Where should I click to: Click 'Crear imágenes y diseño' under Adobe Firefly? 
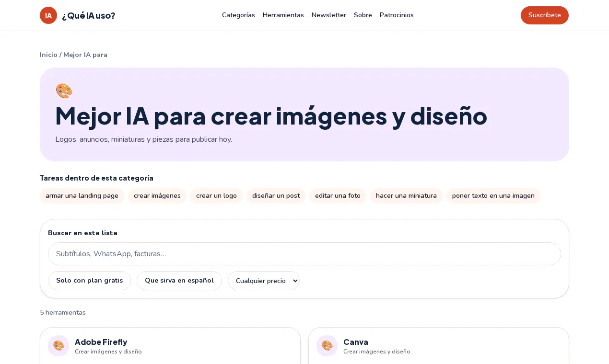click(x=108, y=352)
